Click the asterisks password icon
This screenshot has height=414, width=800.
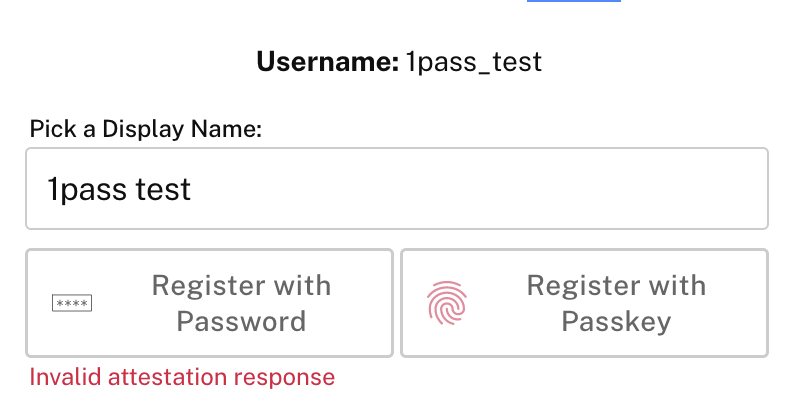click(72, 303)
